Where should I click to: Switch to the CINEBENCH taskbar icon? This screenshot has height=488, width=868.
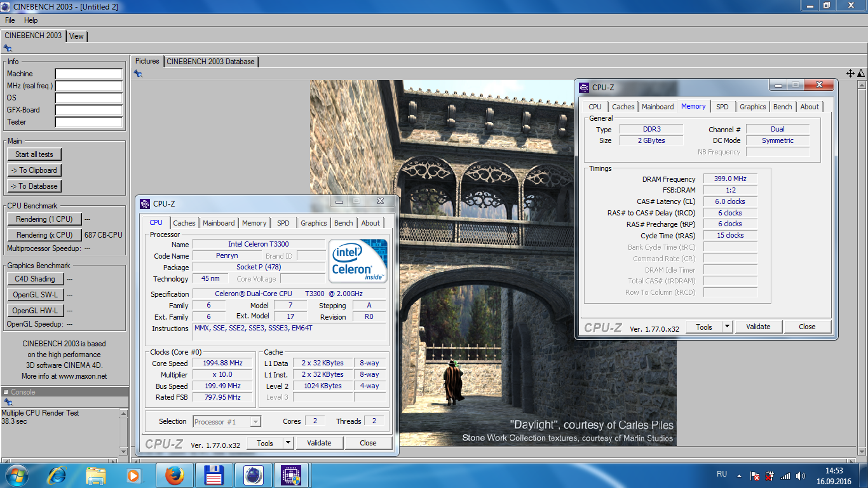pyautogui.click(x=253, y=475)
